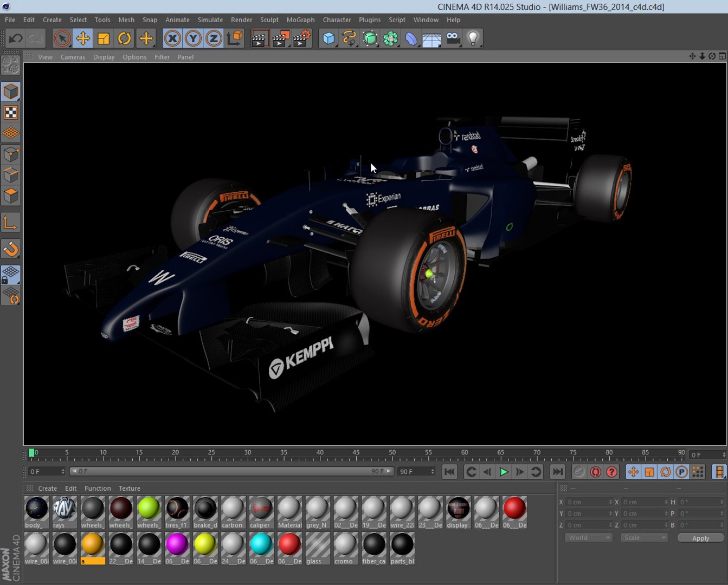Go to the start of animation

point(449,472)
